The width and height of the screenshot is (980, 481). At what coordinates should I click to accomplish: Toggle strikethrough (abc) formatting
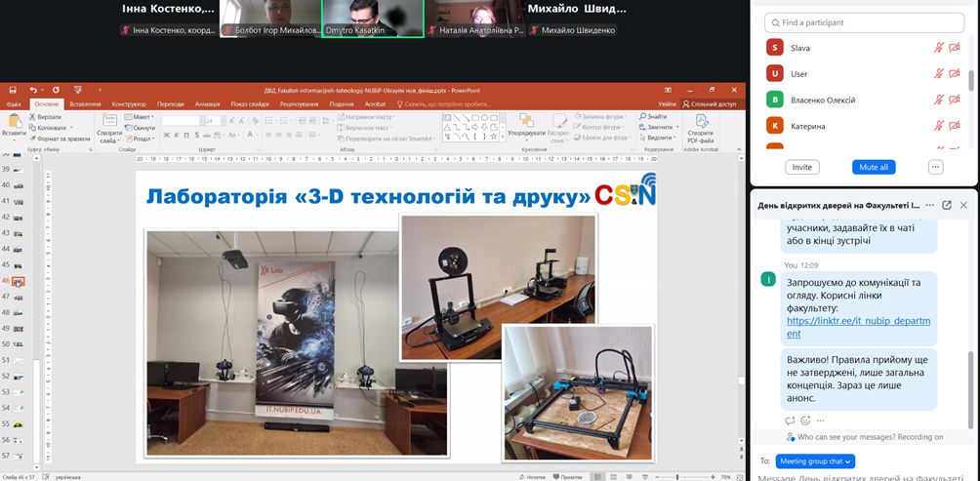point(206,135)
